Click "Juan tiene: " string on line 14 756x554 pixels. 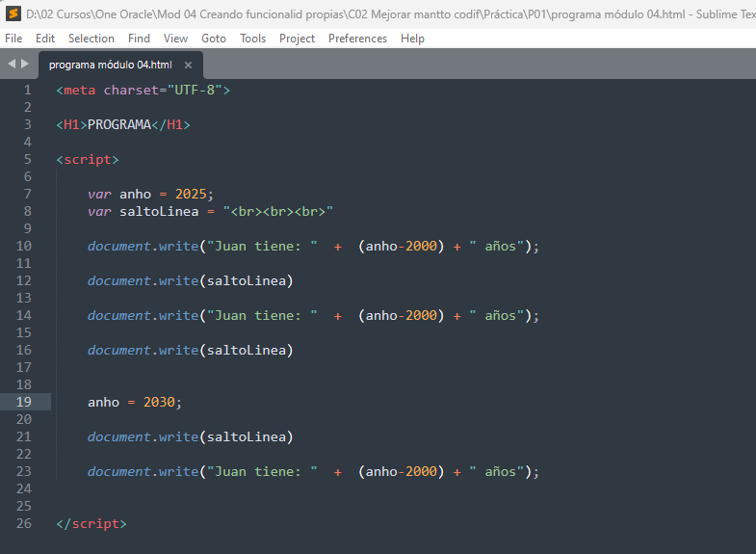[x=262, y=316]
